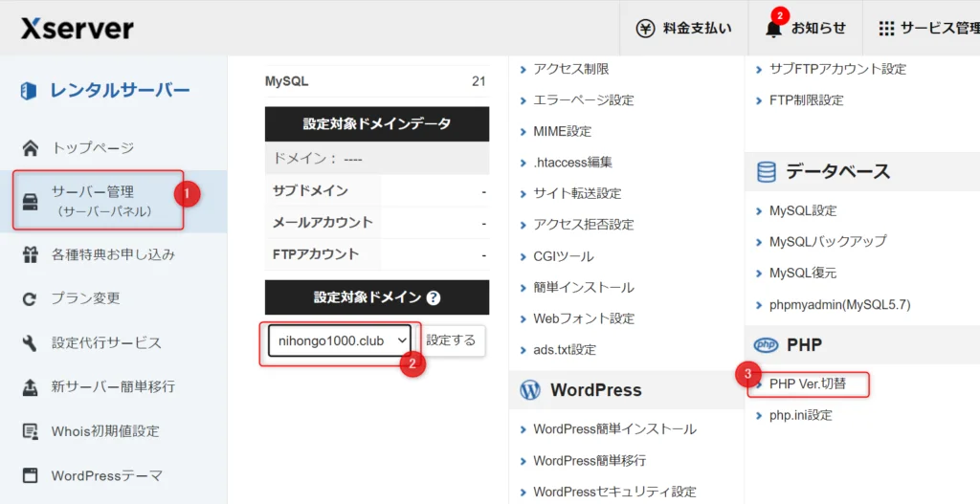Open the MySQL設定 link
980x504 pixels.
pos(803,210)
